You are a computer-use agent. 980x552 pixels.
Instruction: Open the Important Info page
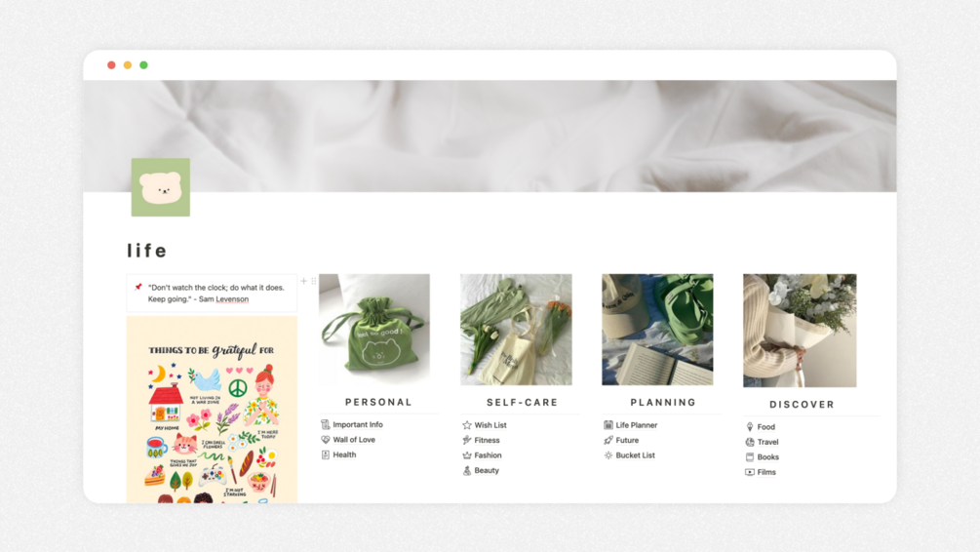[358, 424]
